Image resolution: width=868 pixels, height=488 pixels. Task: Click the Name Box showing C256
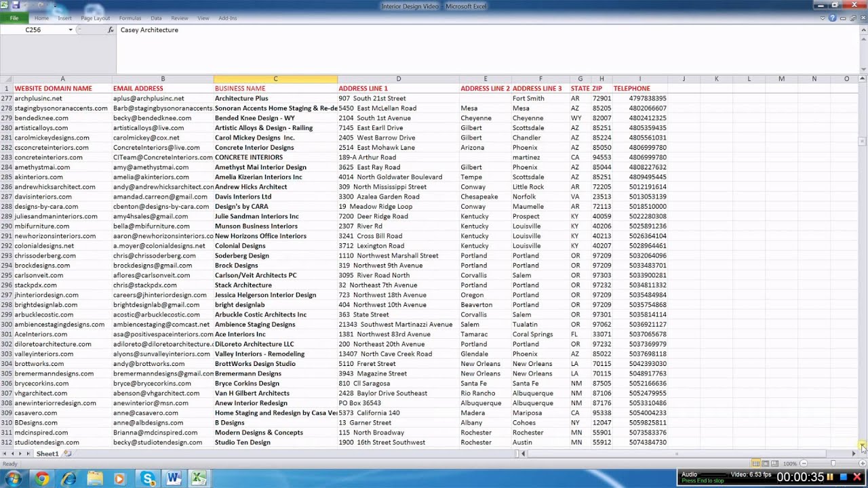point(34,30)
